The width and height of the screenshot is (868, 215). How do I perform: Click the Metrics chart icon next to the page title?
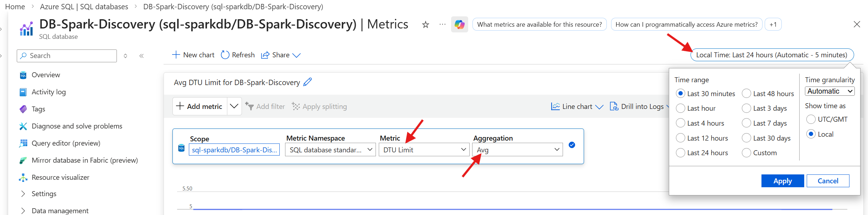pos(26,29)
